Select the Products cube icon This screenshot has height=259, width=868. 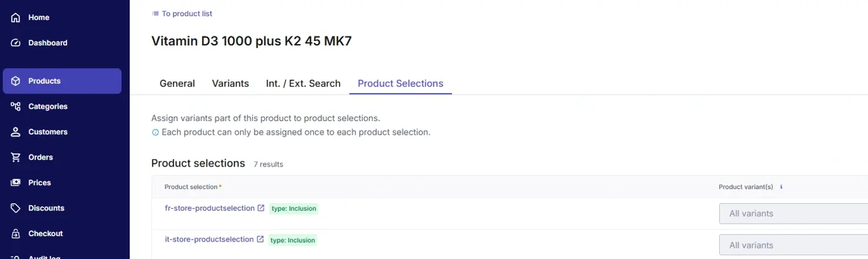click(x=16, y=81)
